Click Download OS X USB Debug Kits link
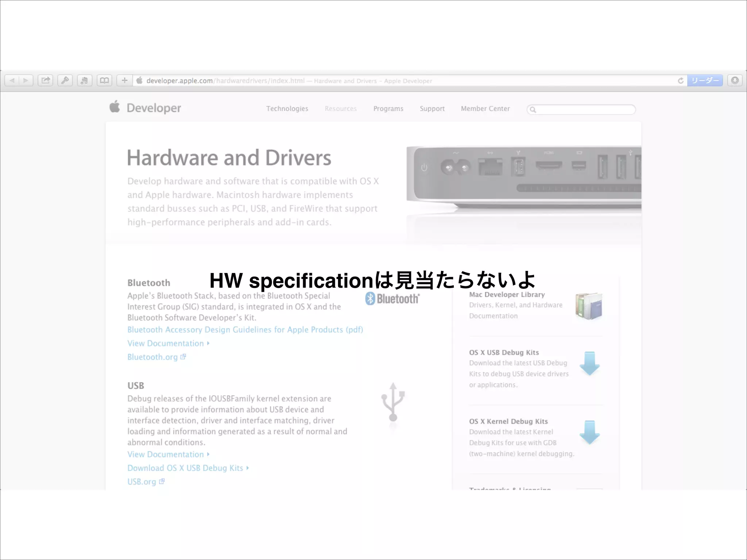747x560 pixels. [x=188, y=468]
